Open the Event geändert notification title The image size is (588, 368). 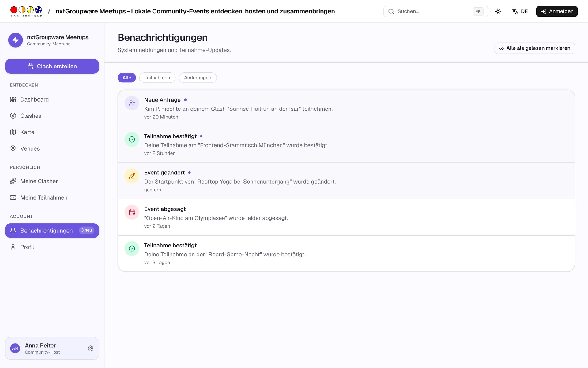click(164, 173)
